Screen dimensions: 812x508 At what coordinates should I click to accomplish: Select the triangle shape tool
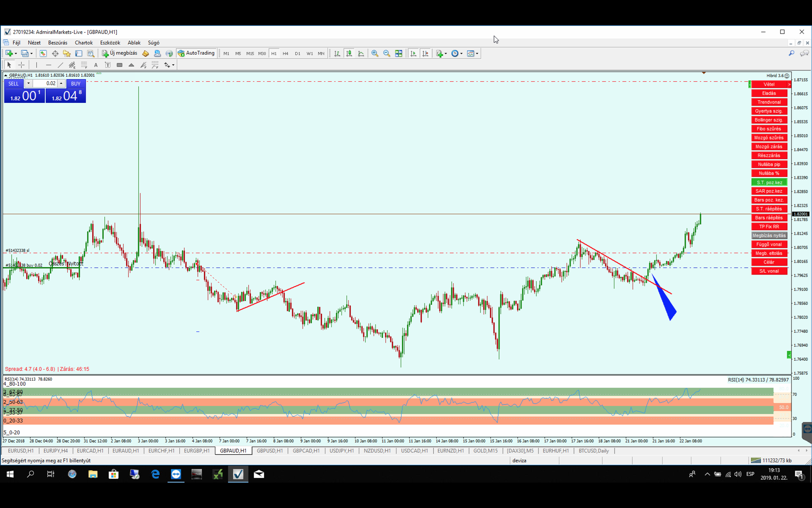pos(132,65)
